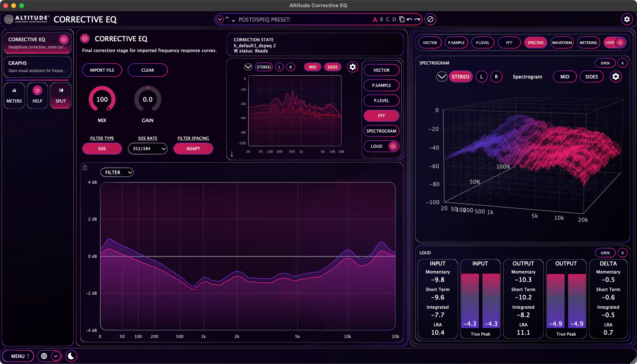Switch to the FFT tab in top row
The image size is (637, 364).
pyautogui.click(x=509, y=42)
